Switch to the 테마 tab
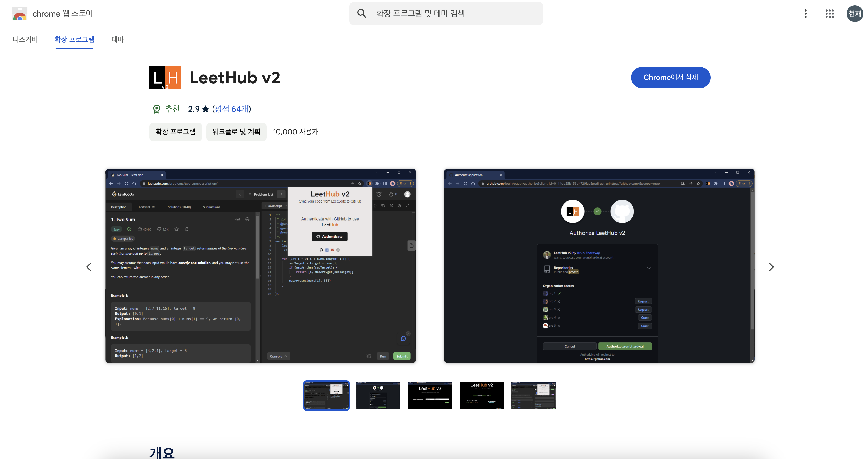The width and height of the screenshot is (868, 459). coord(118,40)
